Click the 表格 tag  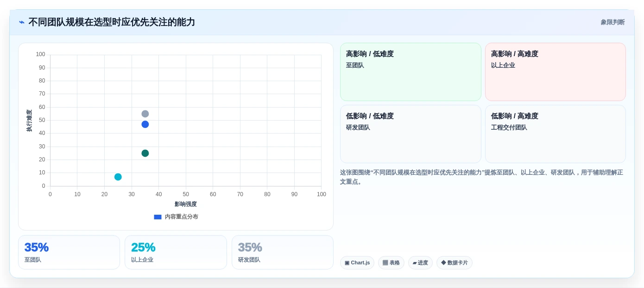tap(391, 262)
